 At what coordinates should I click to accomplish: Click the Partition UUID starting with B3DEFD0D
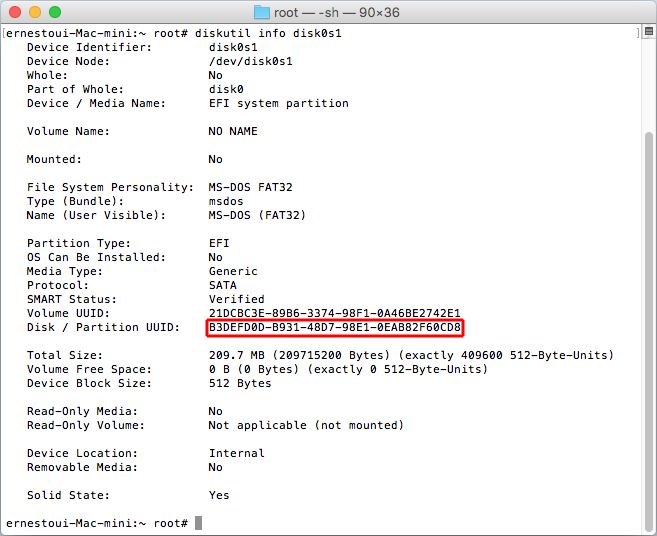point(334,327)
